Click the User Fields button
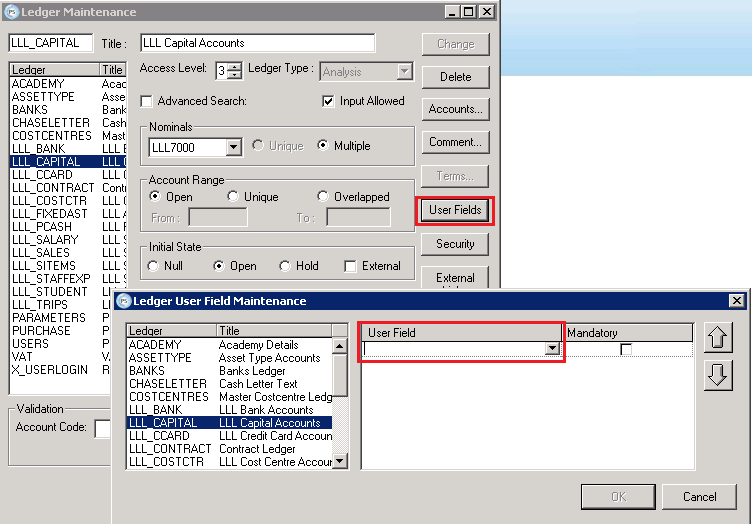This screenshot has width=752, height=524. 455,211
